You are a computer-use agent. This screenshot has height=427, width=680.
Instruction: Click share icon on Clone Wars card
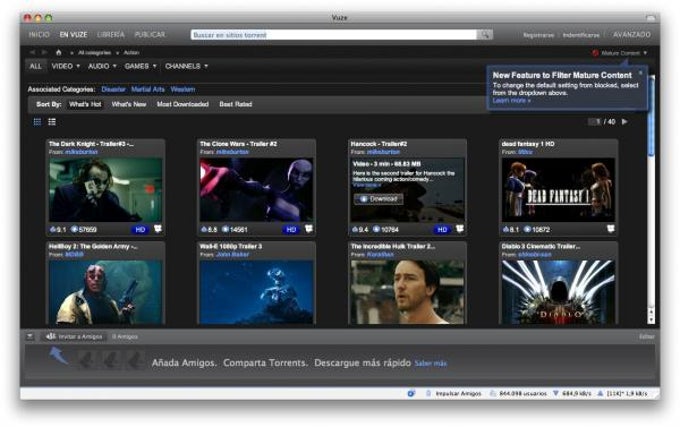click(309, 228)
